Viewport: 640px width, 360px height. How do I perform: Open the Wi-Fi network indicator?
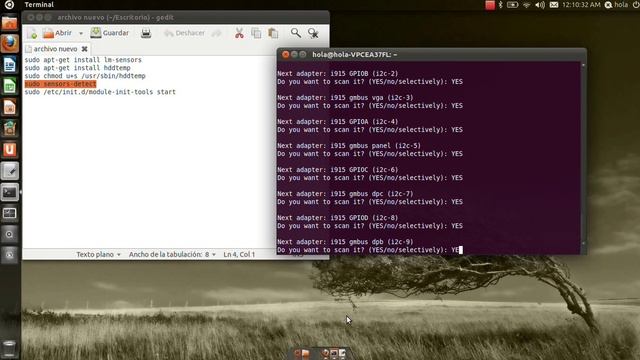[527, 5]
